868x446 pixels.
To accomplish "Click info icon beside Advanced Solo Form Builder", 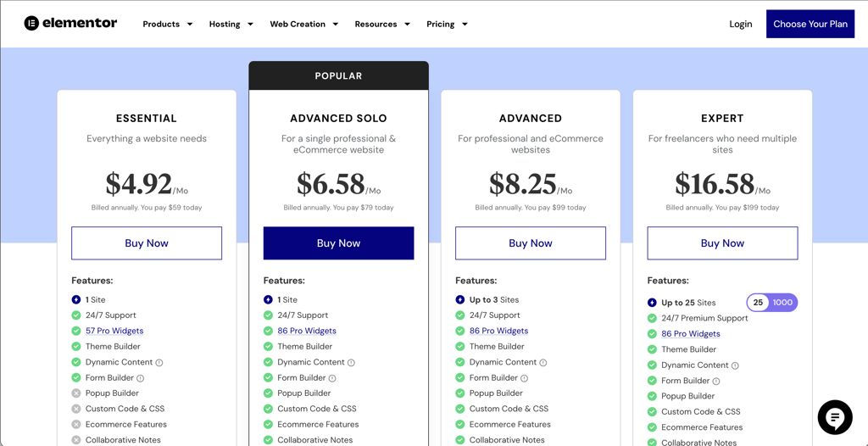I will [x=332, y=378].
